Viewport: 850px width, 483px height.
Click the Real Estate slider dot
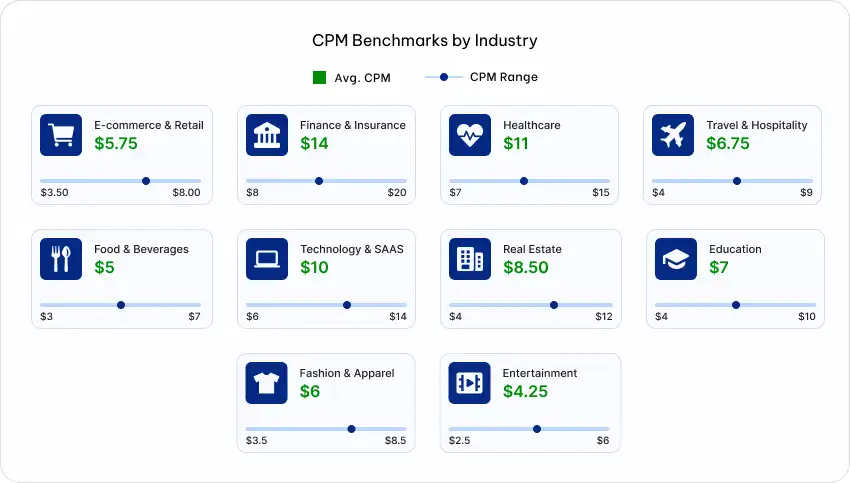[x=553, y=305]
